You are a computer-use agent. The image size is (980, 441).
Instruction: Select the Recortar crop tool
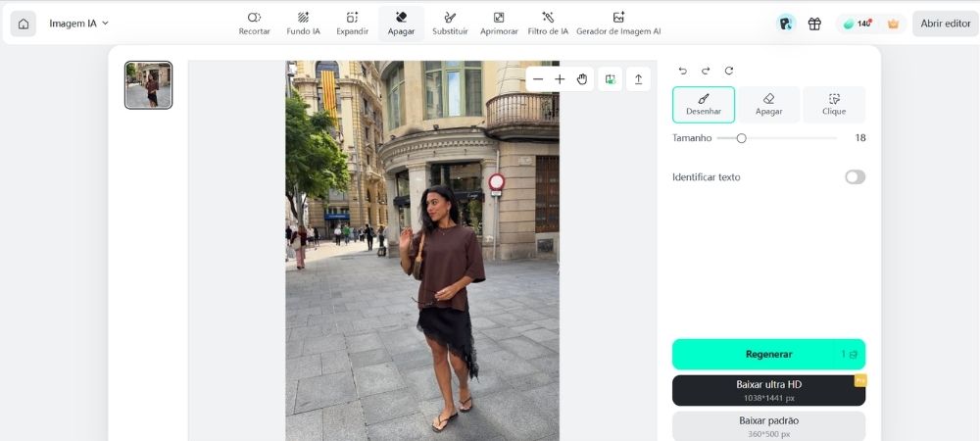[255, 24]
